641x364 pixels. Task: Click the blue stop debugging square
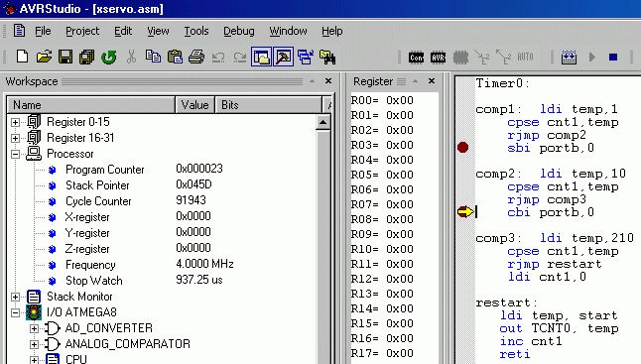[613, 58]
